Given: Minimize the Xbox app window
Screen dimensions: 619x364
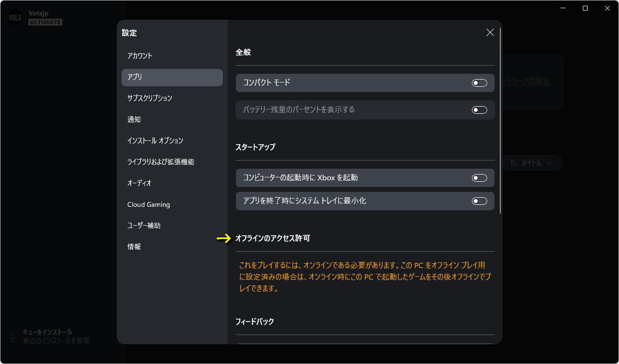Looking at the screenshot, I should click(x=563, y=8).
